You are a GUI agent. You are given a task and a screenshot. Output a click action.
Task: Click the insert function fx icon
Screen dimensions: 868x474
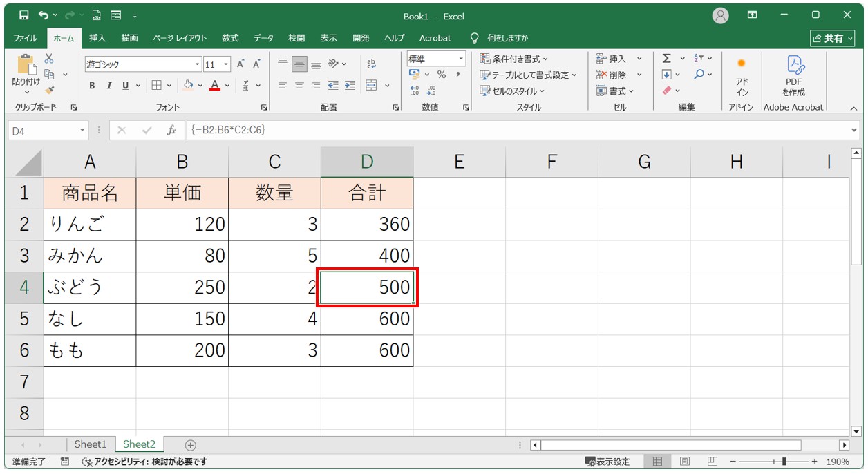click(171, 130)
